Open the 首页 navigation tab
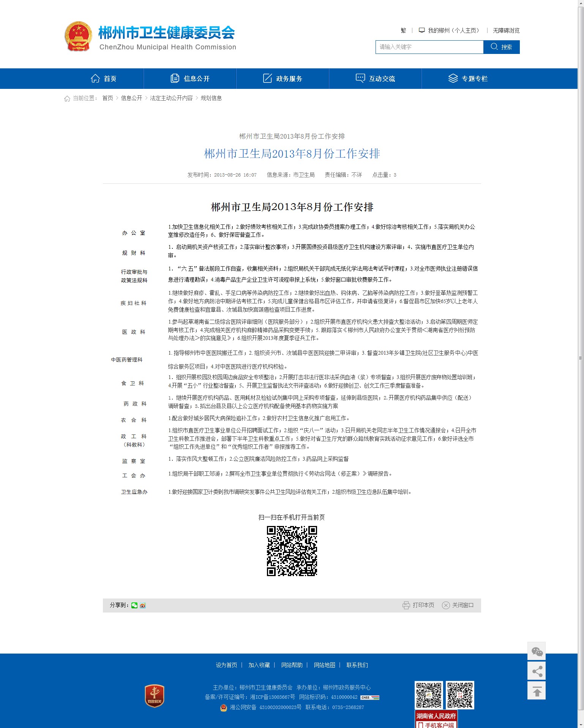Screen dimensions: 584x728 pos(104,79)
